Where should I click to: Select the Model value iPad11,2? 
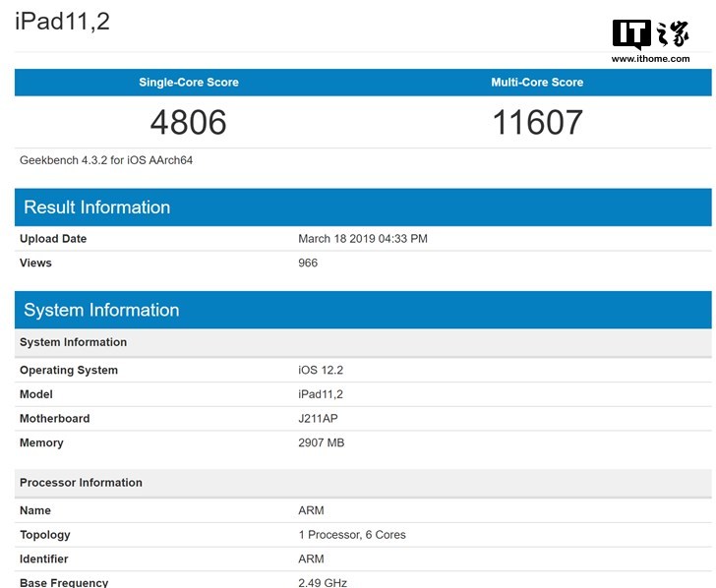tap(321, 394)
